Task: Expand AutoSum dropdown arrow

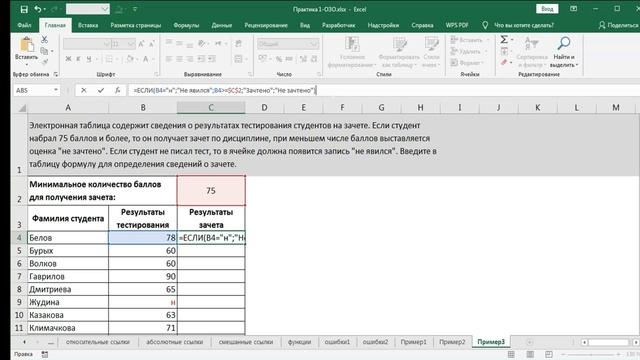Action: tap(512, 40)
